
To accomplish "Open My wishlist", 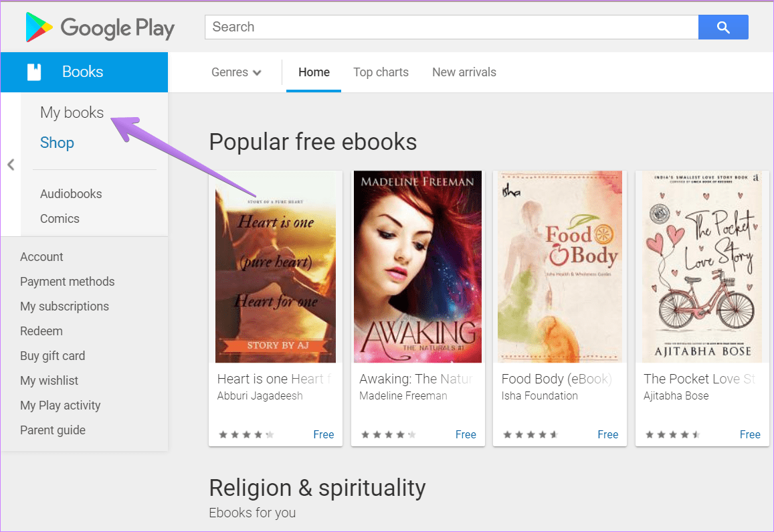I will pos(49,380).
